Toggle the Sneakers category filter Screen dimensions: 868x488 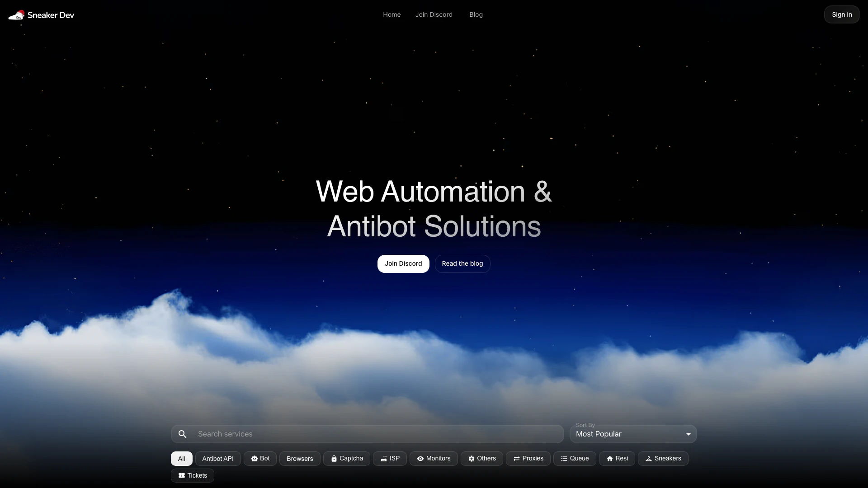click(663, 458)
